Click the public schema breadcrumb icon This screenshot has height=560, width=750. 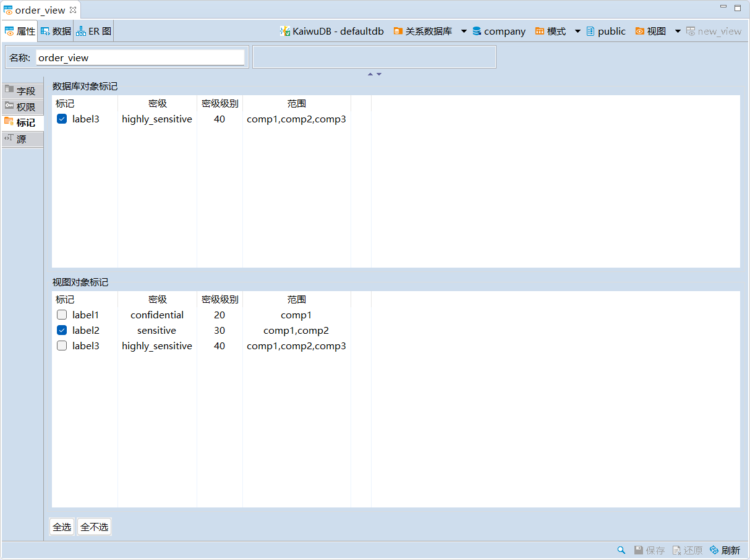coord(590,31)
